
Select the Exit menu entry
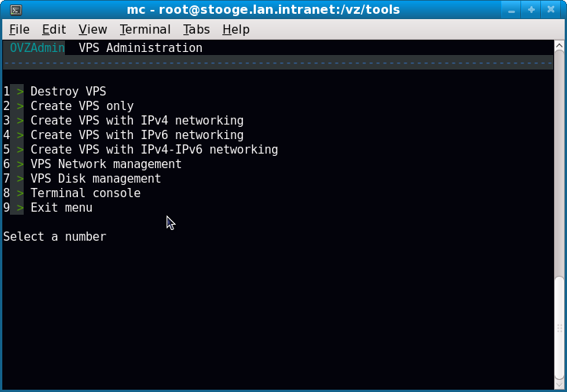click(61, 208)
